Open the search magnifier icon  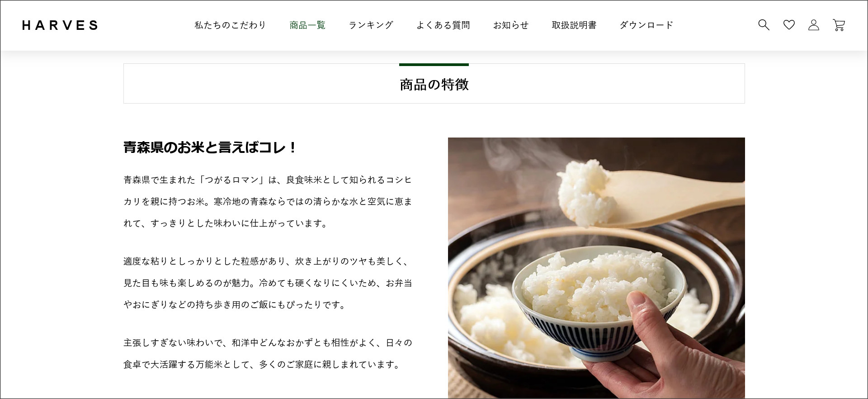pos(764,25)
